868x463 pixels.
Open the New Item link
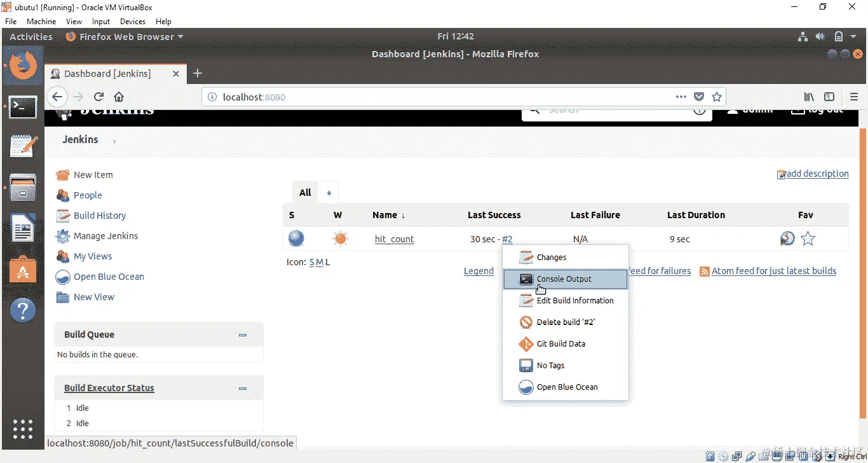coord(93,175)
